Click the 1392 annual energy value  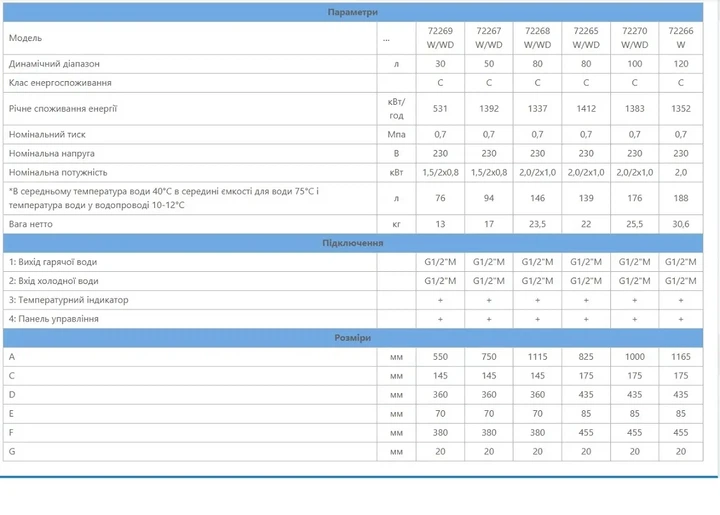[x=489, y=109]
